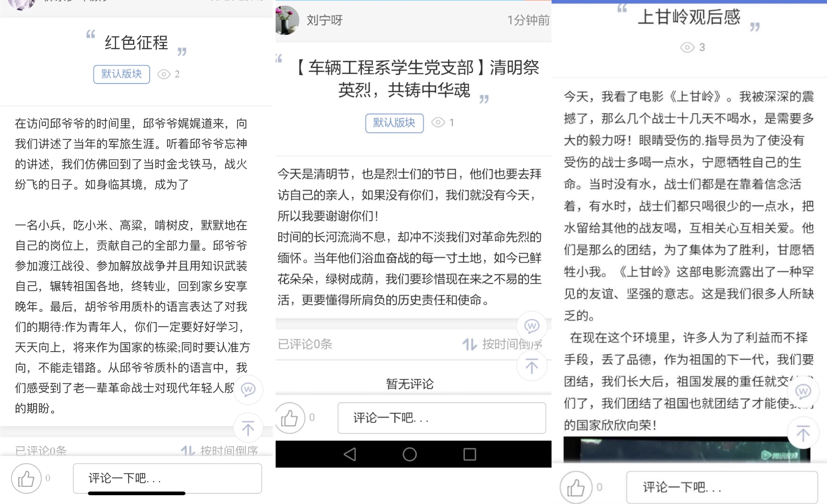The height and width of the screenshot is (504, 827).
Task: Tap the Android back navigation button
Action: pos(350,454)
